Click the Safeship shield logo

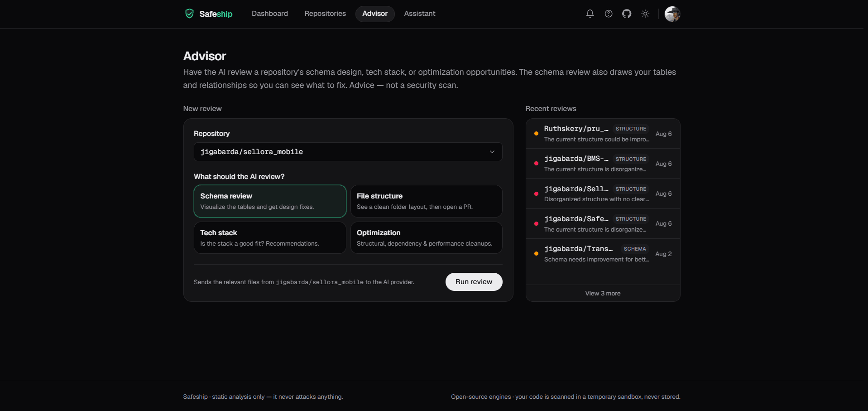click(189, 14)
